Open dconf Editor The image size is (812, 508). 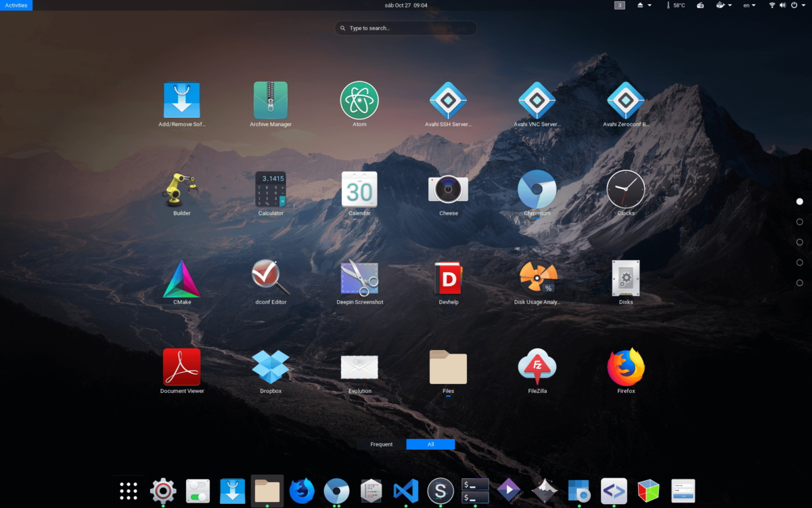(x=271, y=278)
